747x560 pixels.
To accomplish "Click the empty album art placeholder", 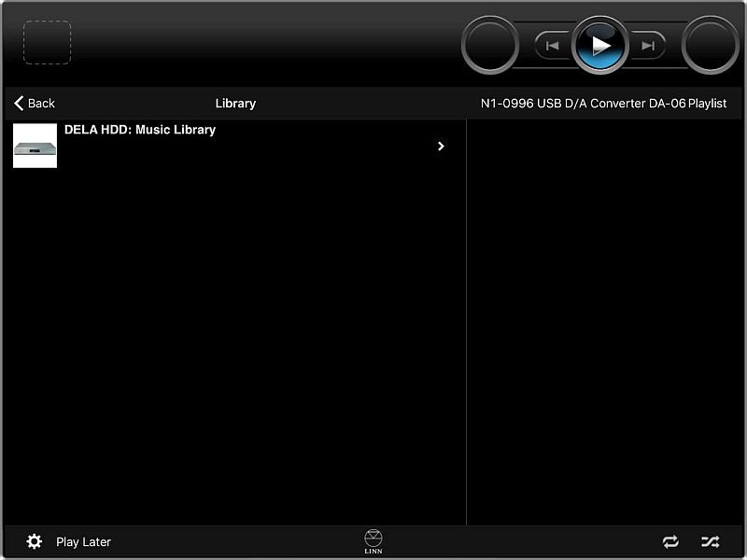I will tap(48, 42).
